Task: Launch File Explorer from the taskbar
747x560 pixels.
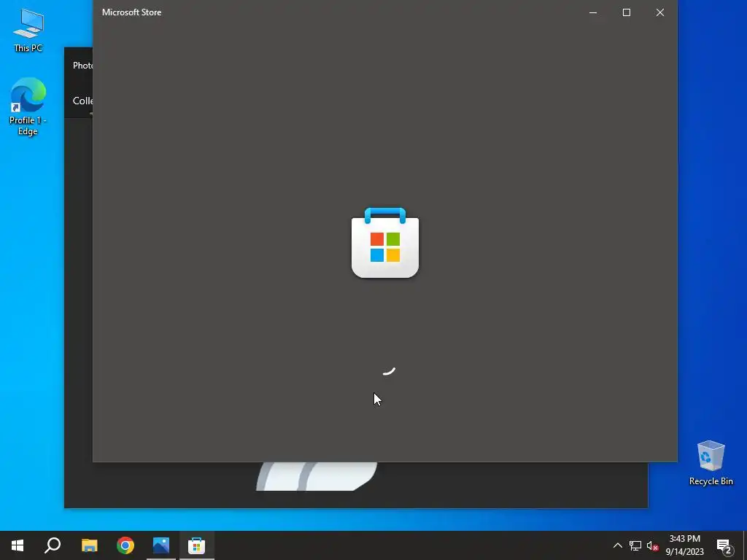Action: click(x=89, y=545)
